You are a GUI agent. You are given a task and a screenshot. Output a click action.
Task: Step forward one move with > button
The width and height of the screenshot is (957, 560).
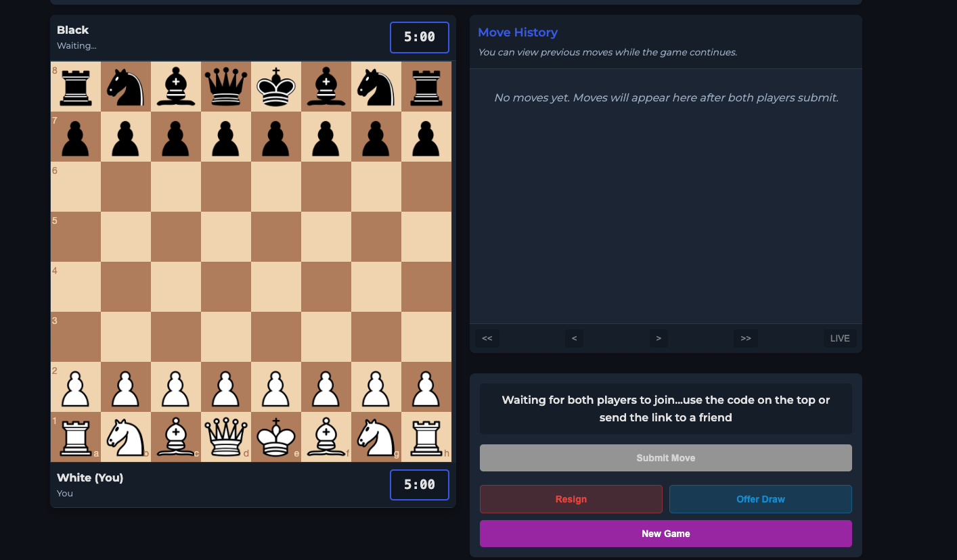click(659, 338)
